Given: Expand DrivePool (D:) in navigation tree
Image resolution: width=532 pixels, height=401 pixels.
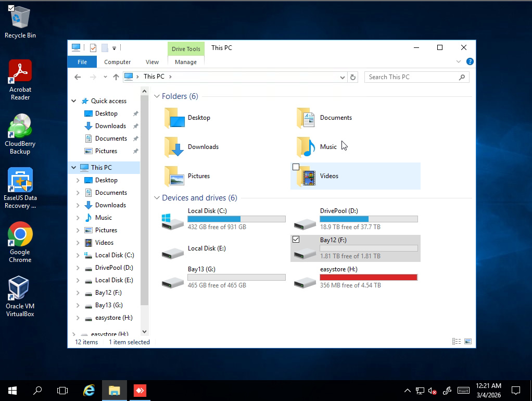Looking at the screenshot, I should tap(78, 268).
